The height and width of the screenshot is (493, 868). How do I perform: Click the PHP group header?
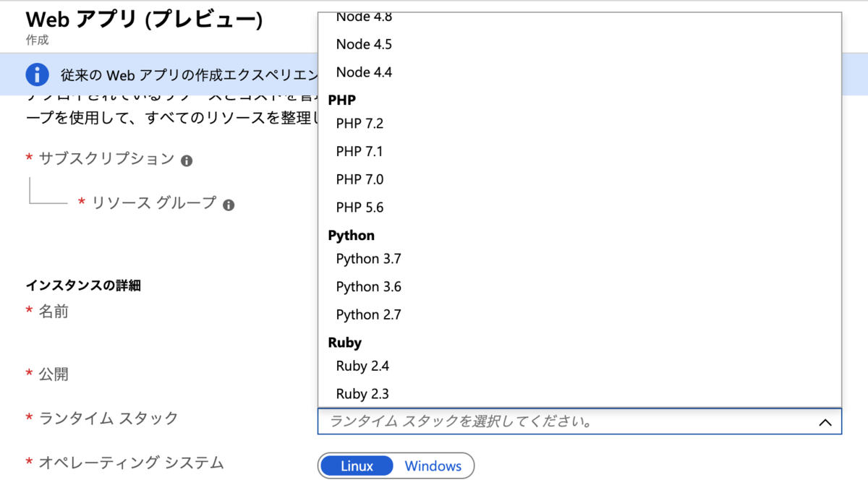[341, 100]
